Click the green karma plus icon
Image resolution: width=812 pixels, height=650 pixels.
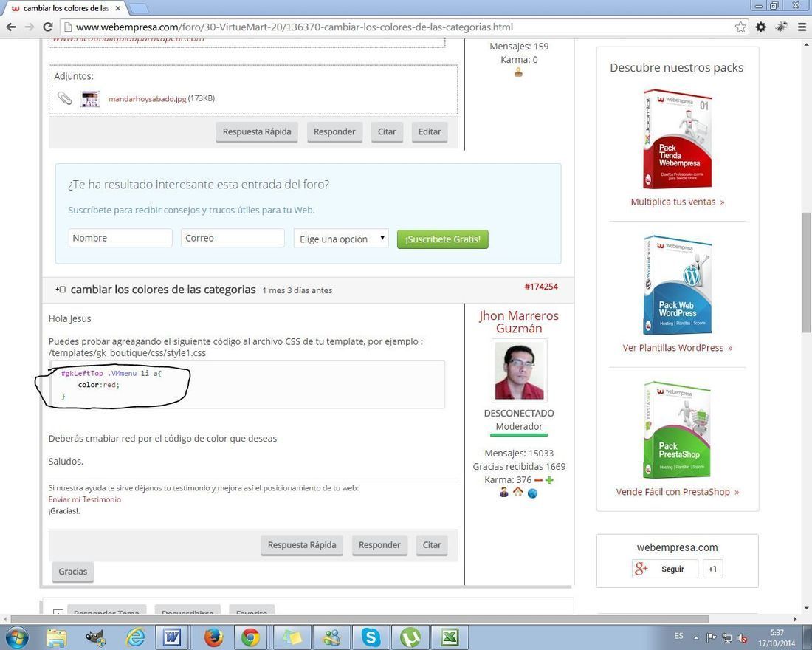(549, 480)
